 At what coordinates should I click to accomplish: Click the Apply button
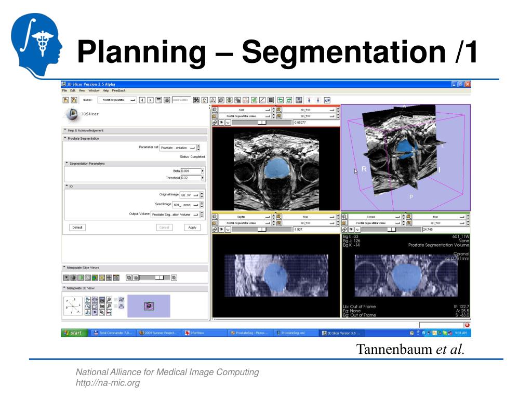coord(192,228)
